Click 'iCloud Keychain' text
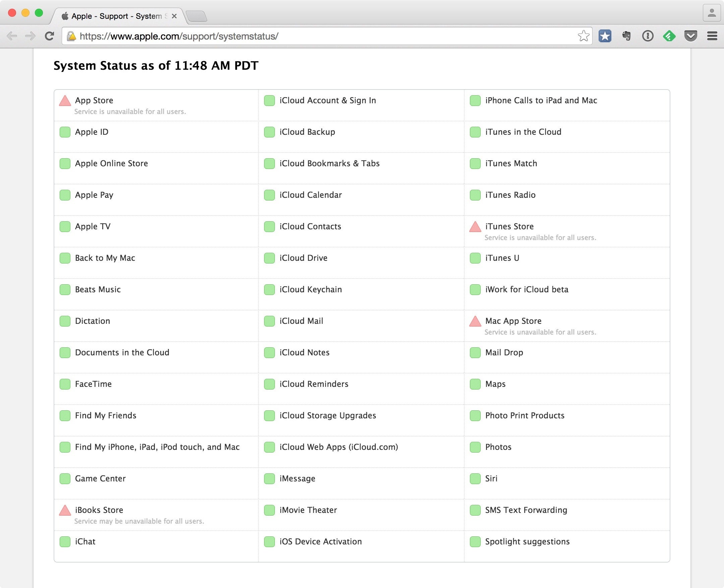This screenshot has height=588, width=724. (x=310, y=290)
